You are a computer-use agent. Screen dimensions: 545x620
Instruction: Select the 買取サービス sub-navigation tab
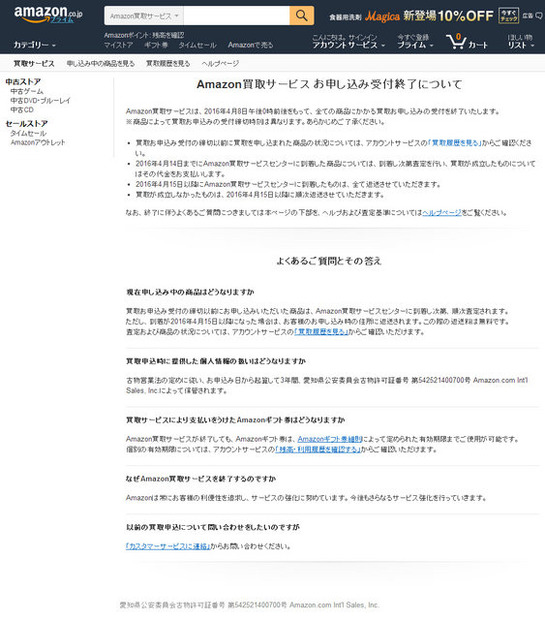click(34, 63)
